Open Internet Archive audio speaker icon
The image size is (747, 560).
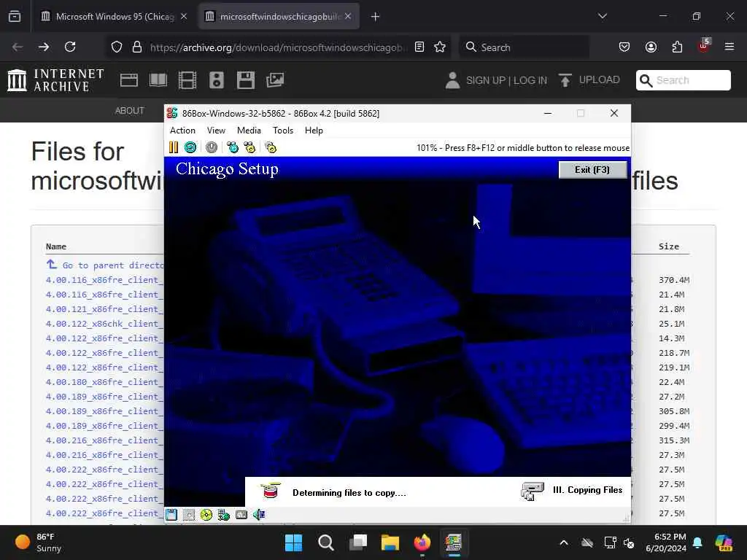(216, 80)
